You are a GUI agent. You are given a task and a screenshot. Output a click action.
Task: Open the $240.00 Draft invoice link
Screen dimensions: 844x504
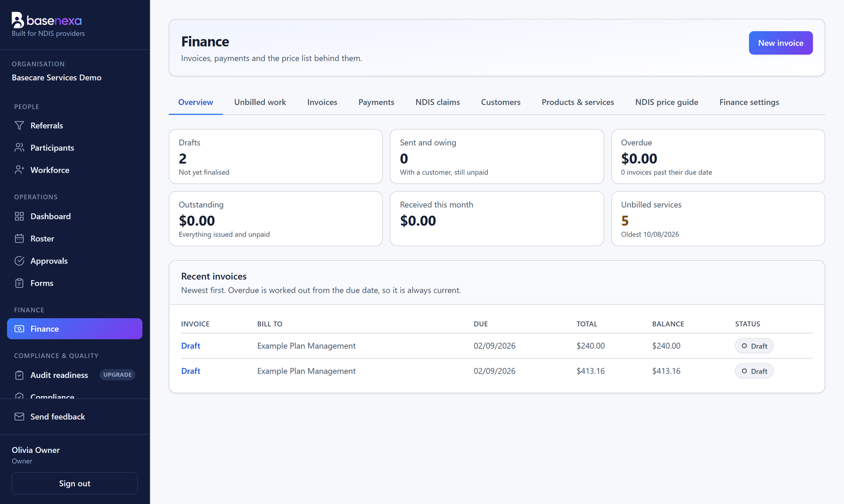(x=190, y=346)
